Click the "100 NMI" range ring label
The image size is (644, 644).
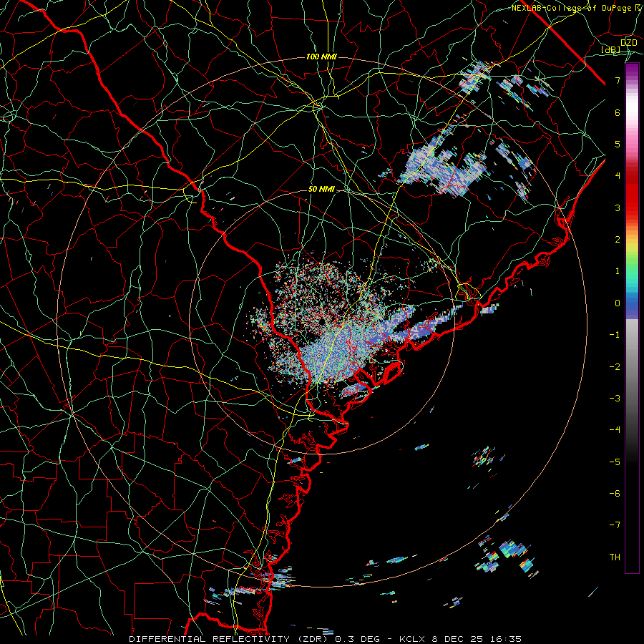[321, 57]
